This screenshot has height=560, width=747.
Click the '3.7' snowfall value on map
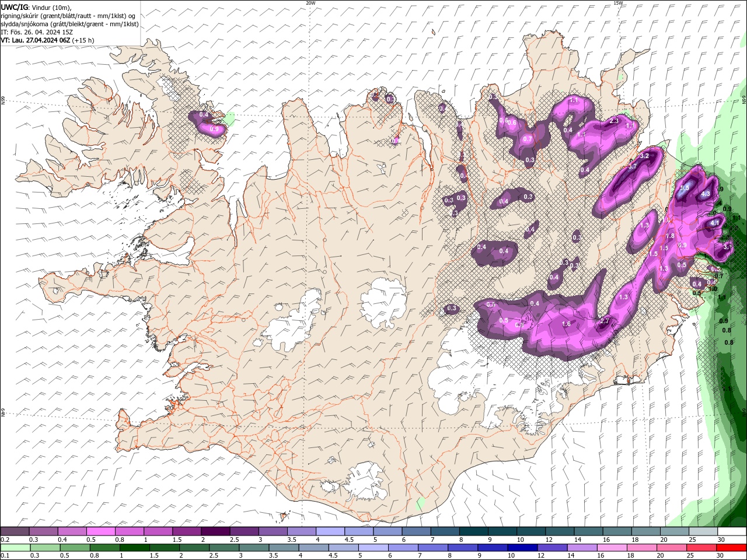point(632,166)
